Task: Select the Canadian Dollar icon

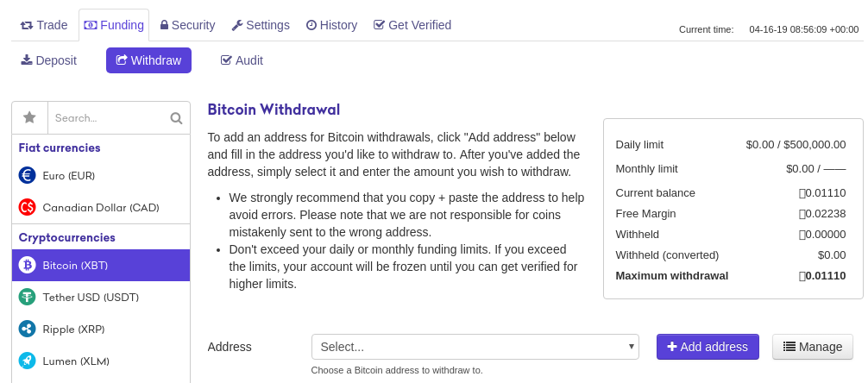Action: (27, 208)
